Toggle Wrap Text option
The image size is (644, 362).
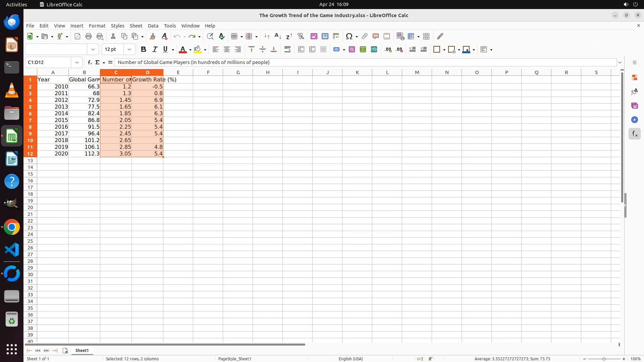(x=287, y=50)
